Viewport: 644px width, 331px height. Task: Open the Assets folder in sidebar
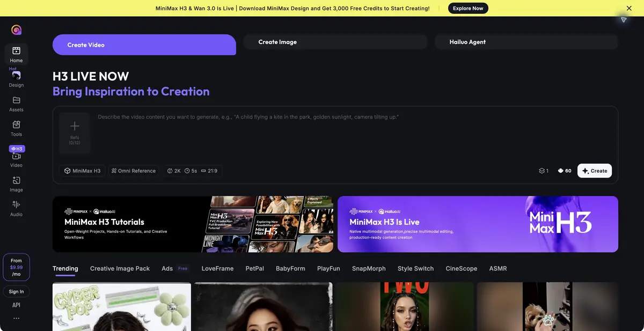point(16,104)
